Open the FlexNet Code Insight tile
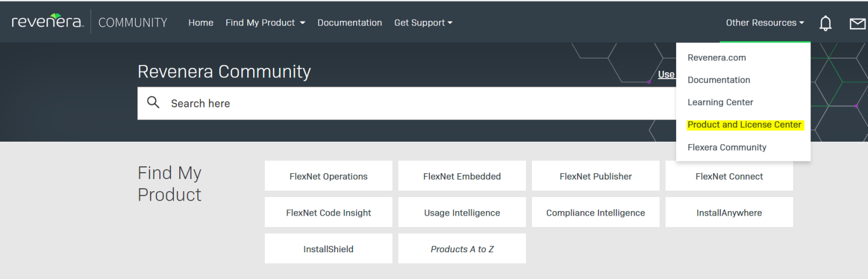This screenshot has height=279, width=868. (x=329, y=213)
